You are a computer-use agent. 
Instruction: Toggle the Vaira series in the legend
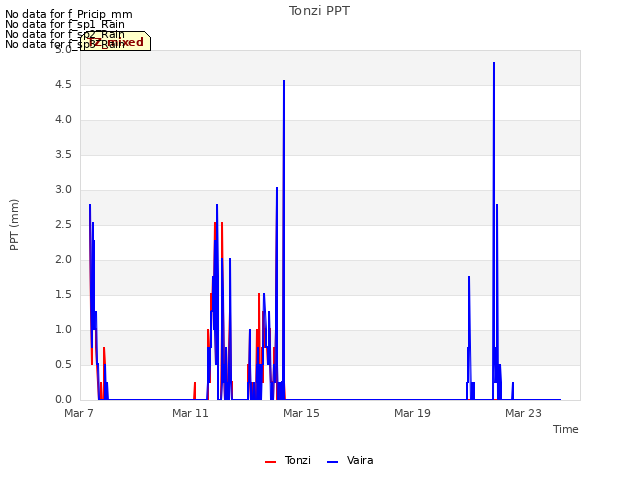pos(350,461)
